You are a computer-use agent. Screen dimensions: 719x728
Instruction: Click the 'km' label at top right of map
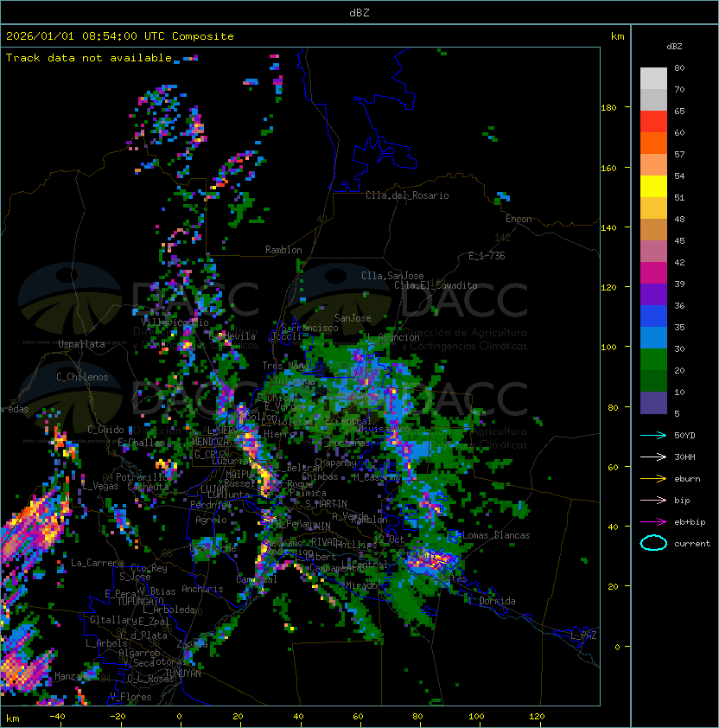[617, 36]
